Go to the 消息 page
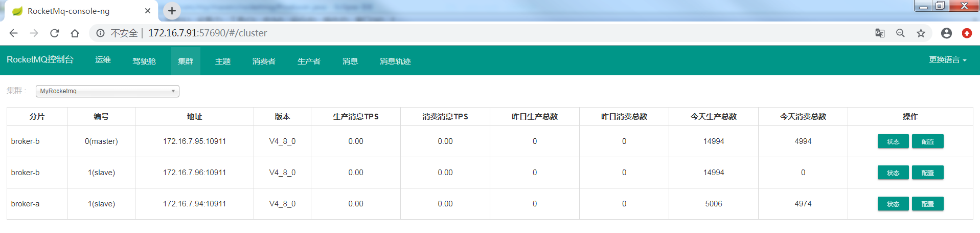Viewport: 980px width, 233px height. tap(350, 61)
